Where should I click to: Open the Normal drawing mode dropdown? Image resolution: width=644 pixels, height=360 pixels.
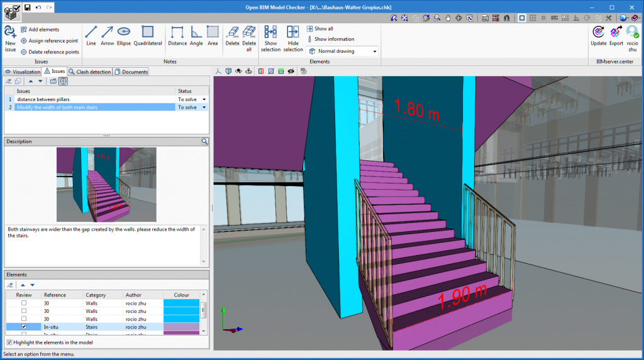[x=342, y=52]
